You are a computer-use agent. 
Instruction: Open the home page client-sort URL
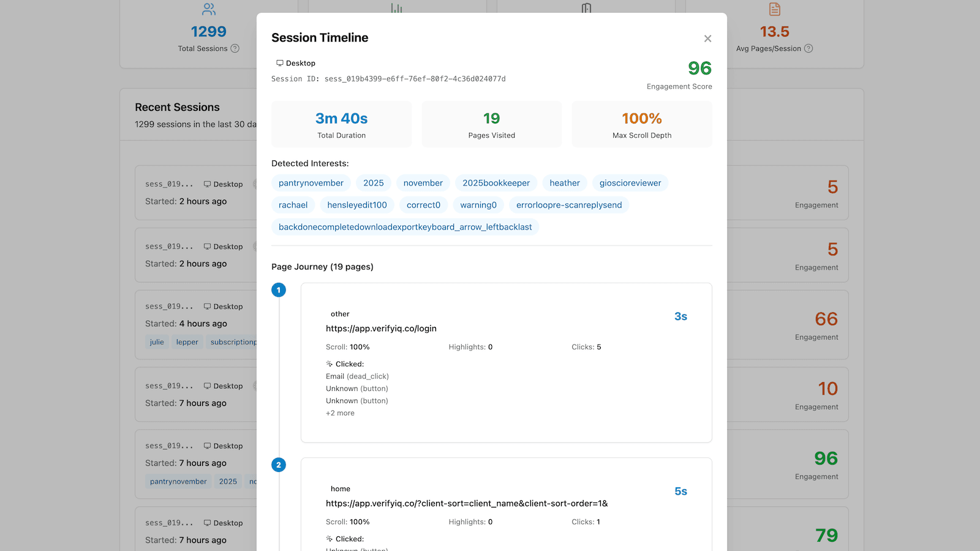point(466,503)
